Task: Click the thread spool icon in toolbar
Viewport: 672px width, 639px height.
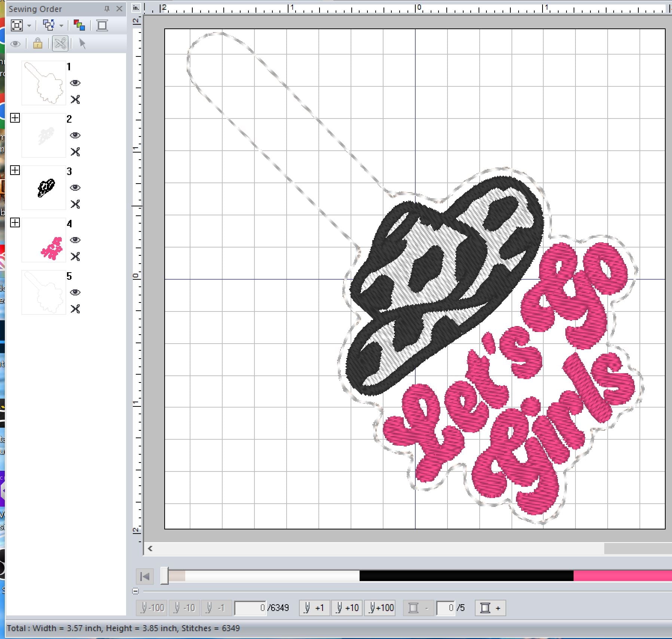Action: click(102, 25)
